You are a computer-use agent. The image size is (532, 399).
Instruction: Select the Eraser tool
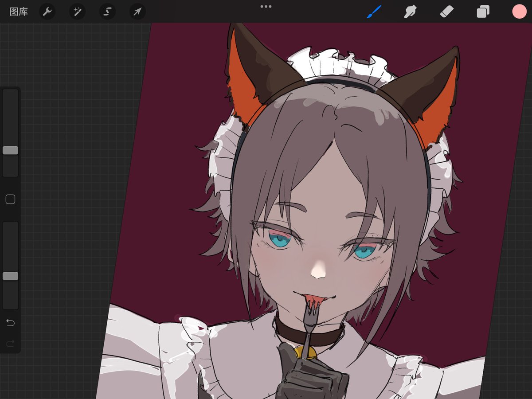pos(446,12)
